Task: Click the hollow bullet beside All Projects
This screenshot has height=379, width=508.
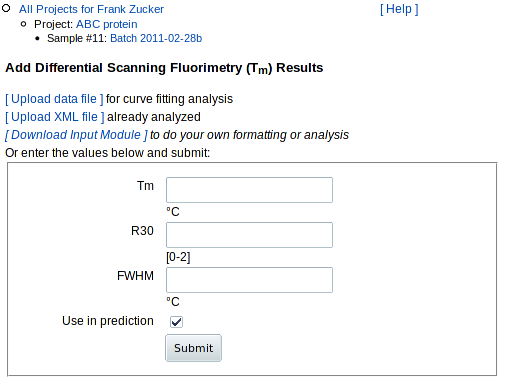Action: tap(6, 8)
